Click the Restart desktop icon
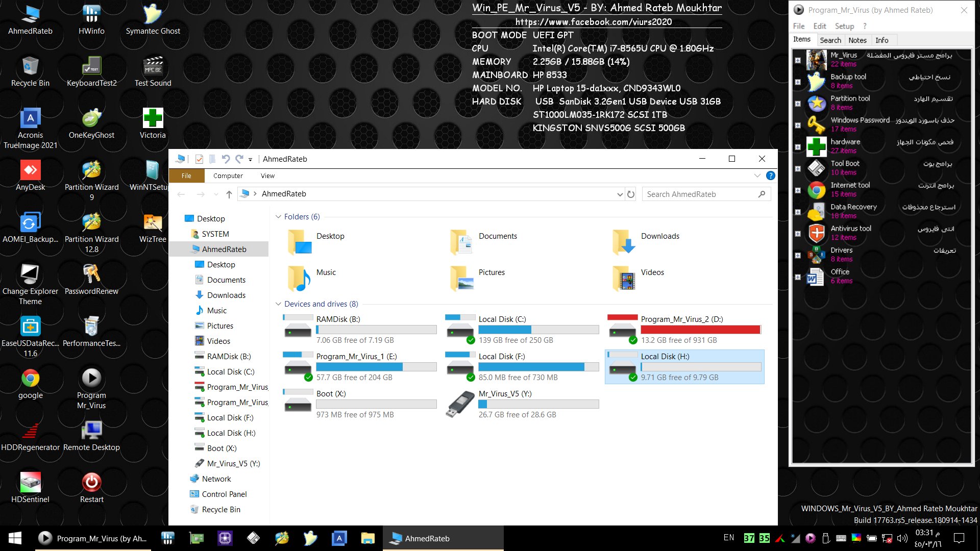980x551 pixels. tap(91, 488)
